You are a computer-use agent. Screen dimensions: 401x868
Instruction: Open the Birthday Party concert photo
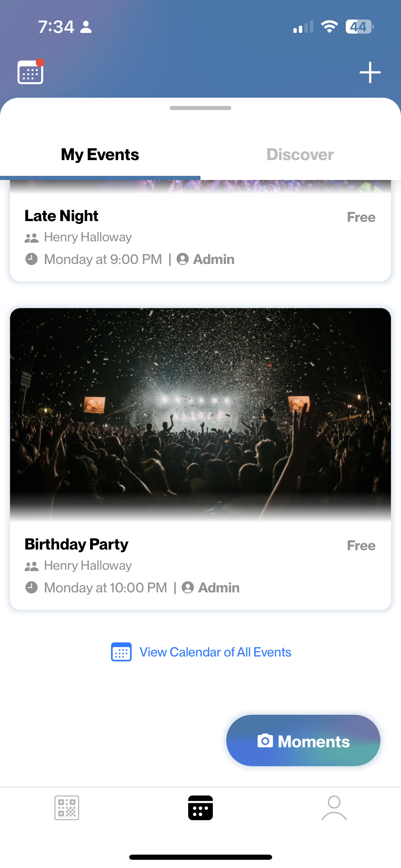pos(200,414)
